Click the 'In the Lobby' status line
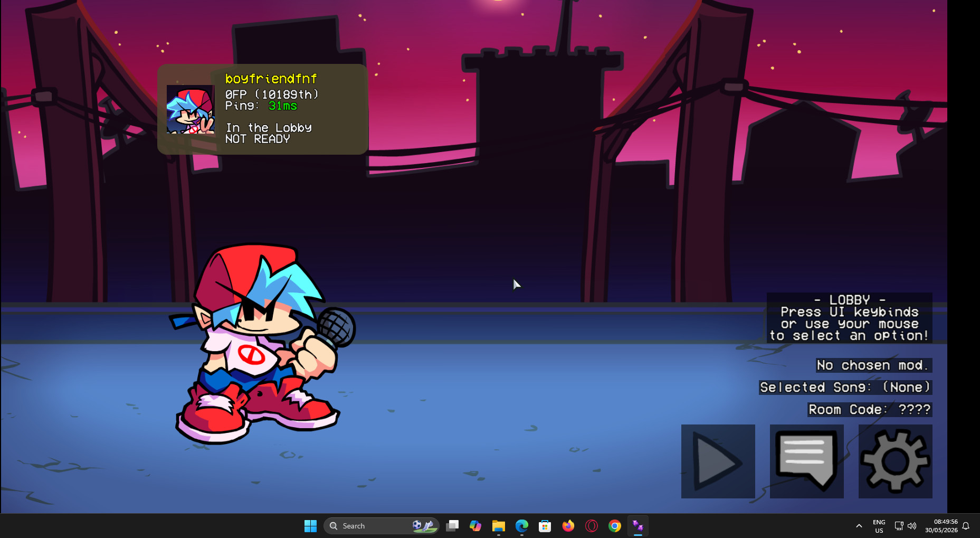Screen dimensions: 980x538 coord(269,128)
